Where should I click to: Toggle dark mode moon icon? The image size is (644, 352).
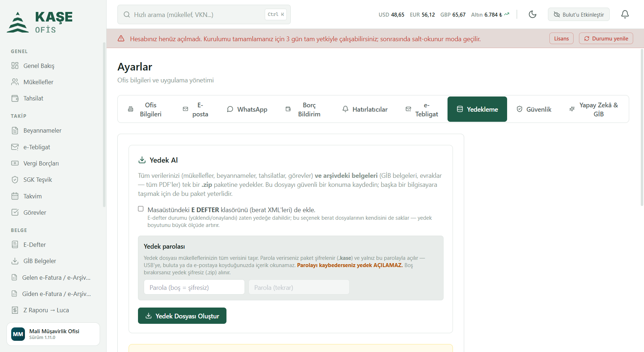[x=532, y=14]
